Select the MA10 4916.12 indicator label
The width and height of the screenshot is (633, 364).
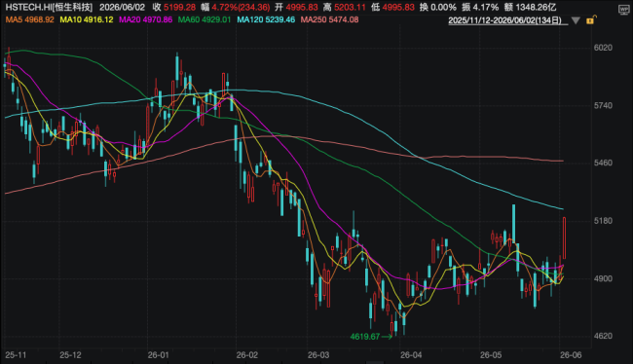tap(87, 19)
